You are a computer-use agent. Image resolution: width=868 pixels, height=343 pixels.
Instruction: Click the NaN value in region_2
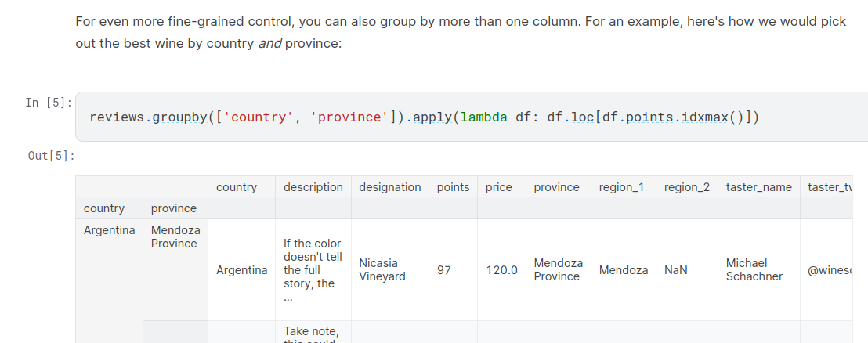click(x=675, y=269)
